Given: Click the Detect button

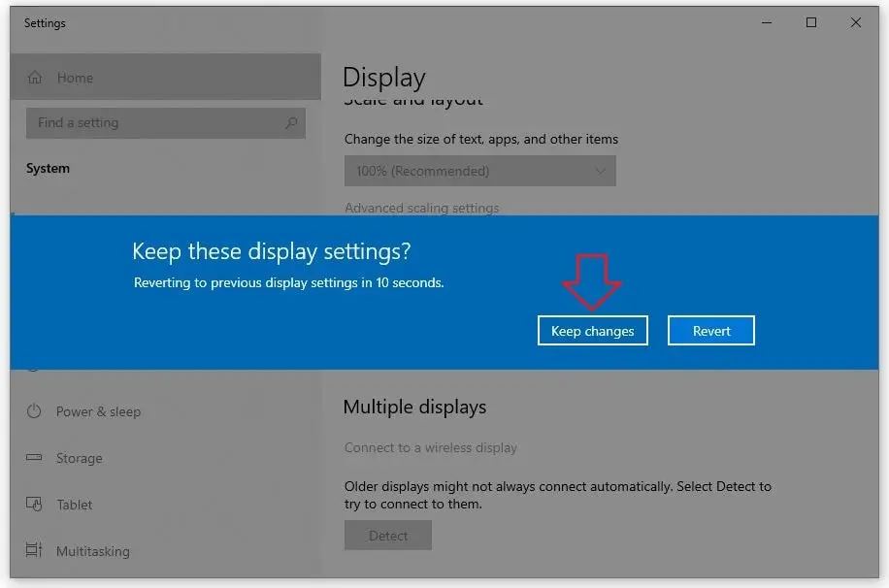Looking at the screenshot, I should [387, 536].
